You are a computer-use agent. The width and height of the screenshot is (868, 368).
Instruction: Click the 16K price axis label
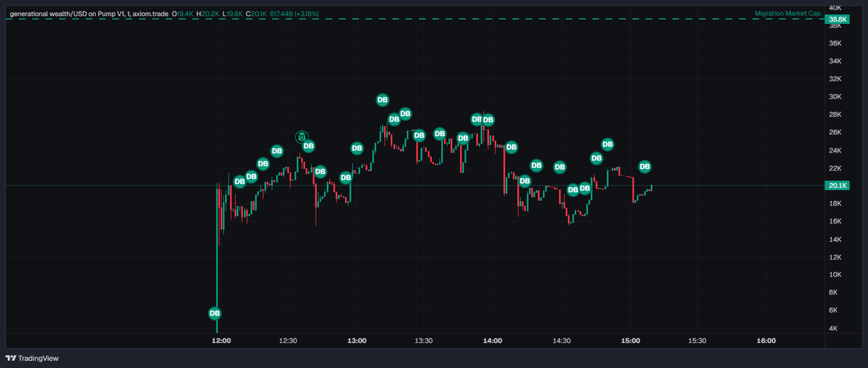(835, 221)
